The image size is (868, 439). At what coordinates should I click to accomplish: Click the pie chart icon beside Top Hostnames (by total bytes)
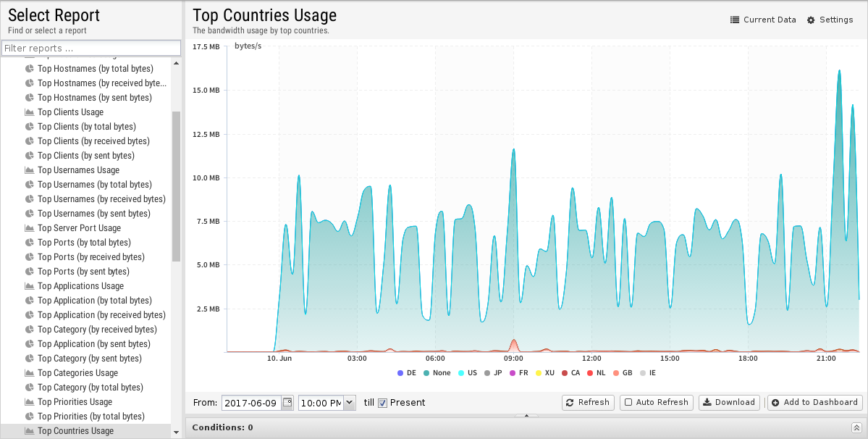point(30,69)
